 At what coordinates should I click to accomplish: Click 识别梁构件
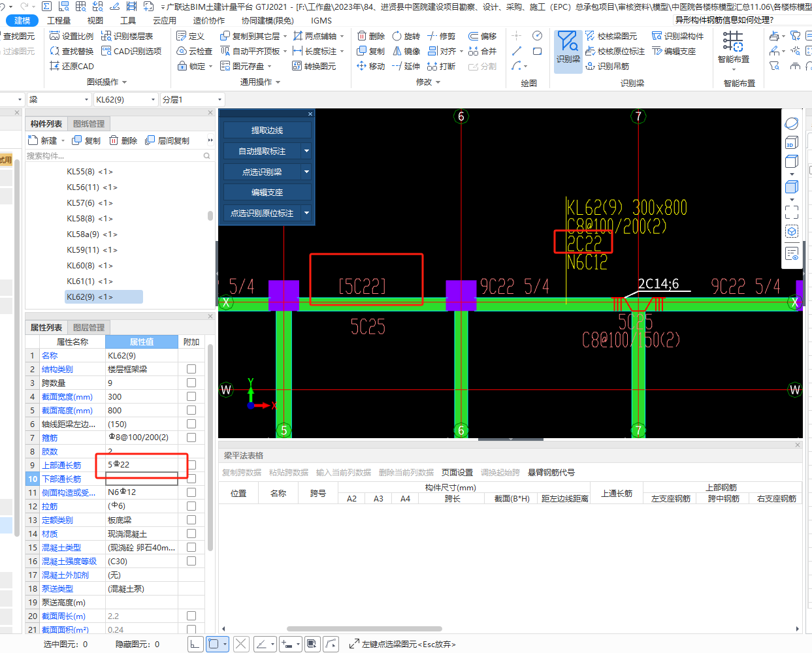click(678, 36)
